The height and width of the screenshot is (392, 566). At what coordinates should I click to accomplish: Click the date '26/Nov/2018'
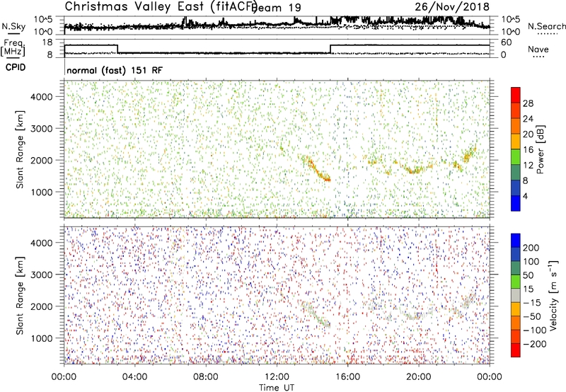click(x=452, y=7)
